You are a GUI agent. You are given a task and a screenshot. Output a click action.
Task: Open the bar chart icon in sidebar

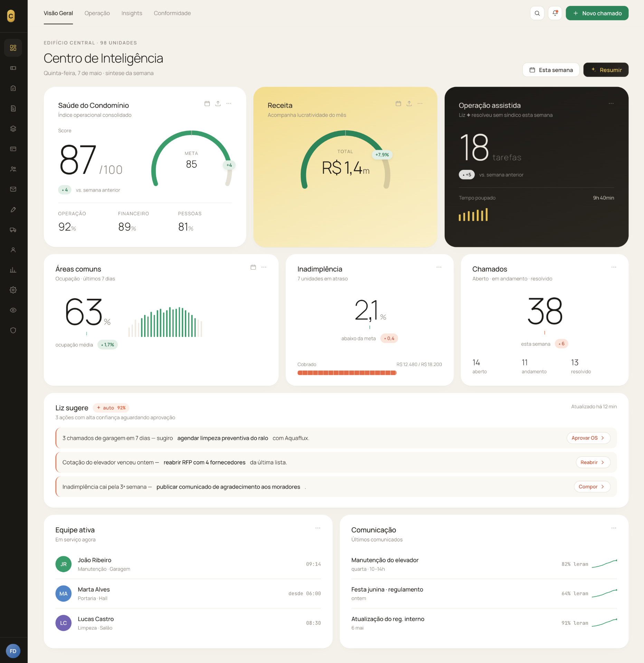click(x=13, y=270)
